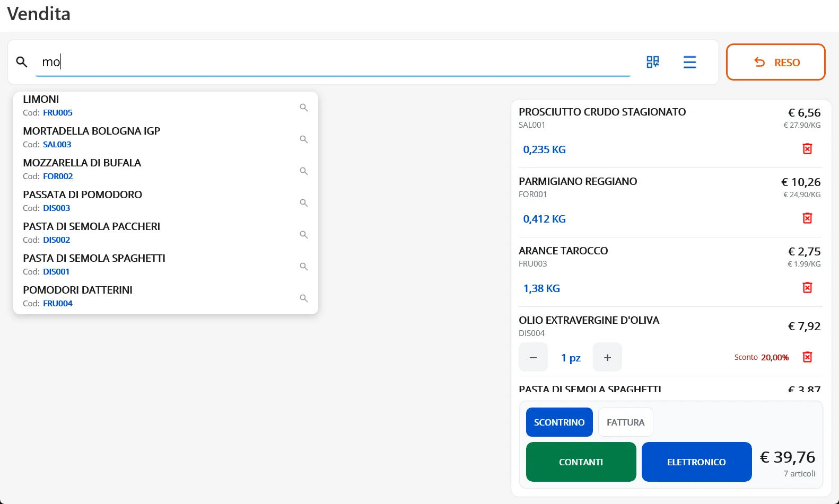This screenshot has height=504, width=839.
Task: Select PASSATA DI POMODORO from the suggestions
Action: click(x=165, y=201)
